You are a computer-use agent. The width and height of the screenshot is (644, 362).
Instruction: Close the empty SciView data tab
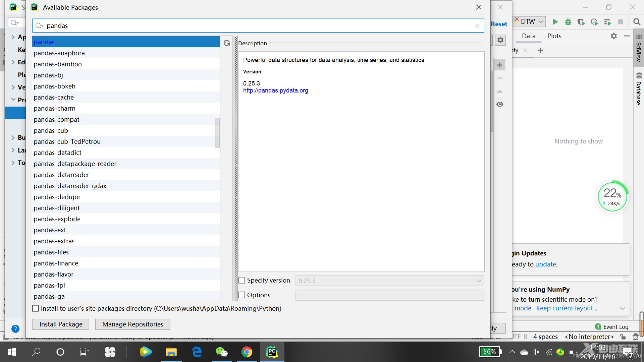[x=525, y=50]
